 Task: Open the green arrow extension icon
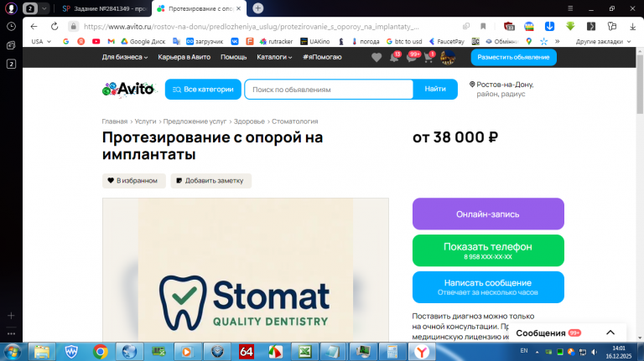pos(570,26)
